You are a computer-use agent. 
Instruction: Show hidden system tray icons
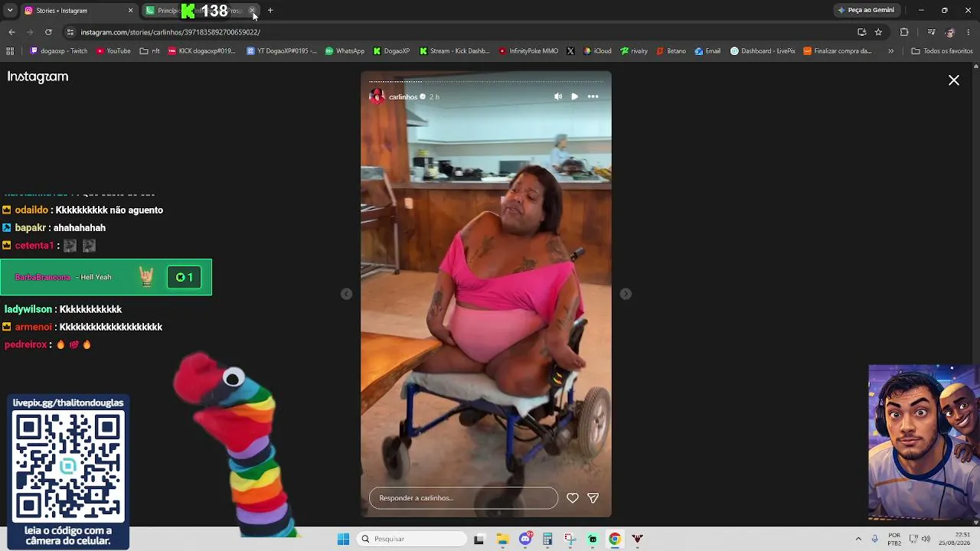click(x=858, y=539)
